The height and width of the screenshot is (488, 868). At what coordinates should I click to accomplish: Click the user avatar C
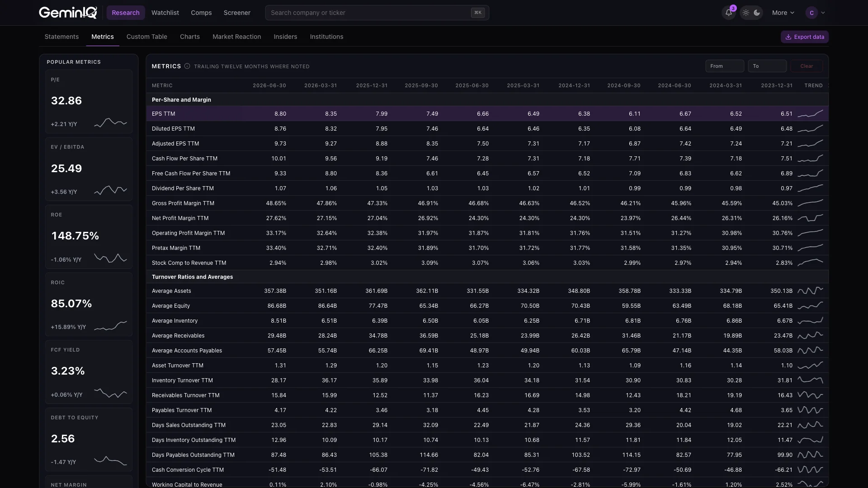pyautogui.click(x=811, y=13)
